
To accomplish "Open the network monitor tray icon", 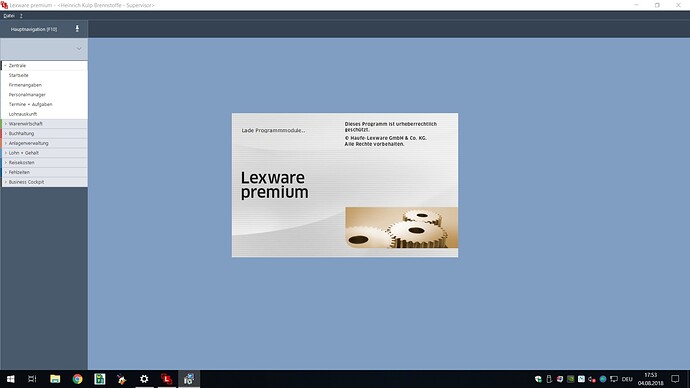I will click(x=614, y=379).
